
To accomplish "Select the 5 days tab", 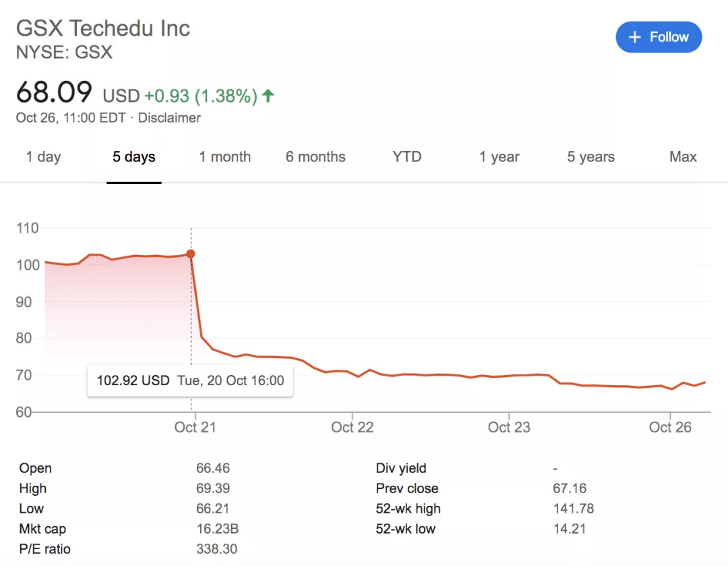I will click(x=133, y=157).
